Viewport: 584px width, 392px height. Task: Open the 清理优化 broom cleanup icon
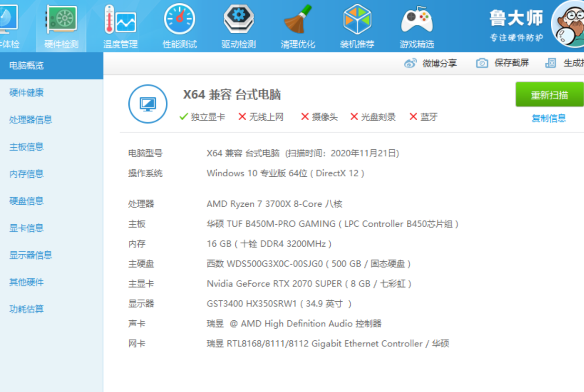(x=298, y=20)
